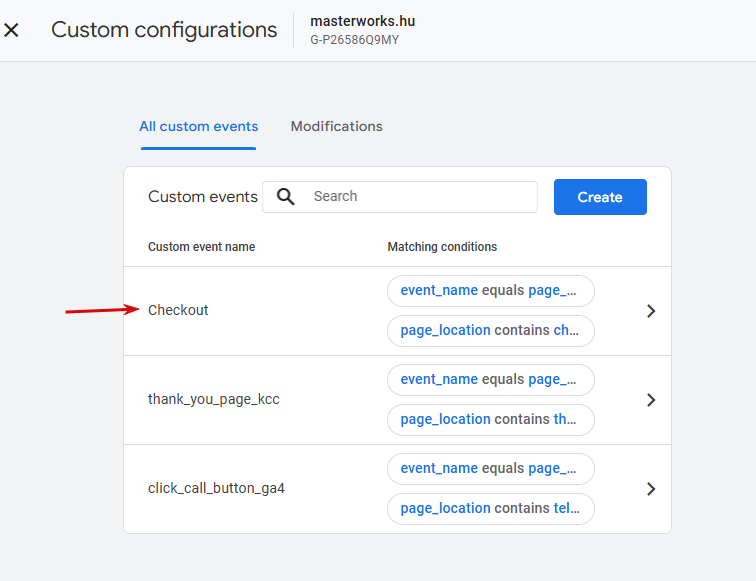The width and height of the screenshot is (756, 581).
Task: Switch to the Modifications tab
Action: (337, 126)
